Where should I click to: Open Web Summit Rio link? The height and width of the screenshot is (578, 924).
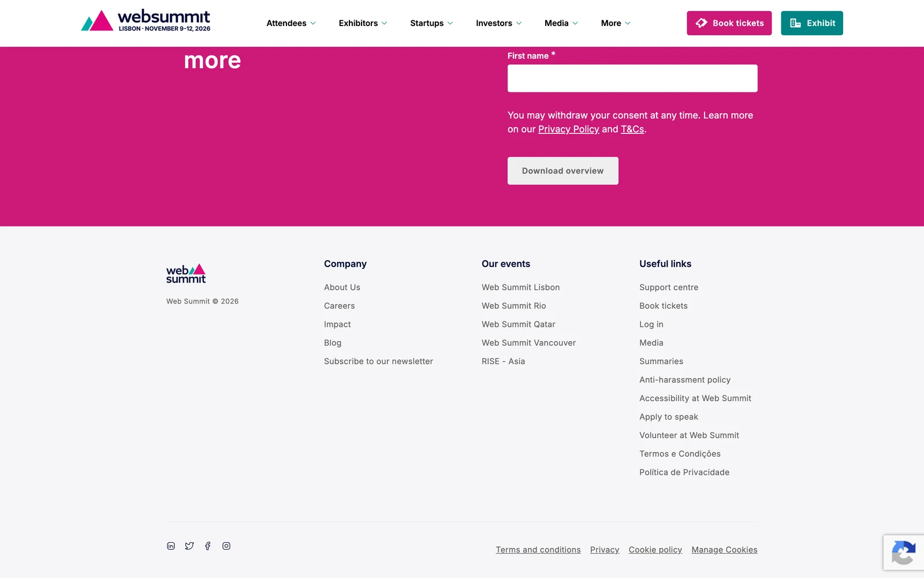514,306
